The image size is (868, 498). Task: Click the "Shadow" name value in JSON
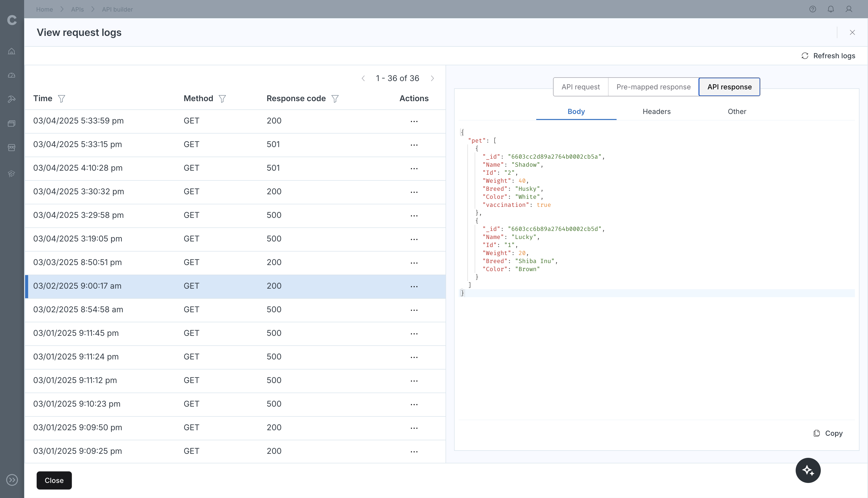click(x=525, y=165)
